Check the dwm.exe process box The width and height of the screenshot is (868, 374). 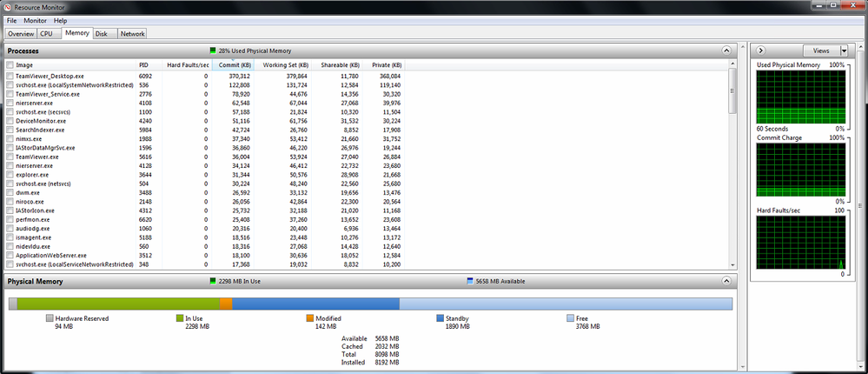tap(10, 192)
